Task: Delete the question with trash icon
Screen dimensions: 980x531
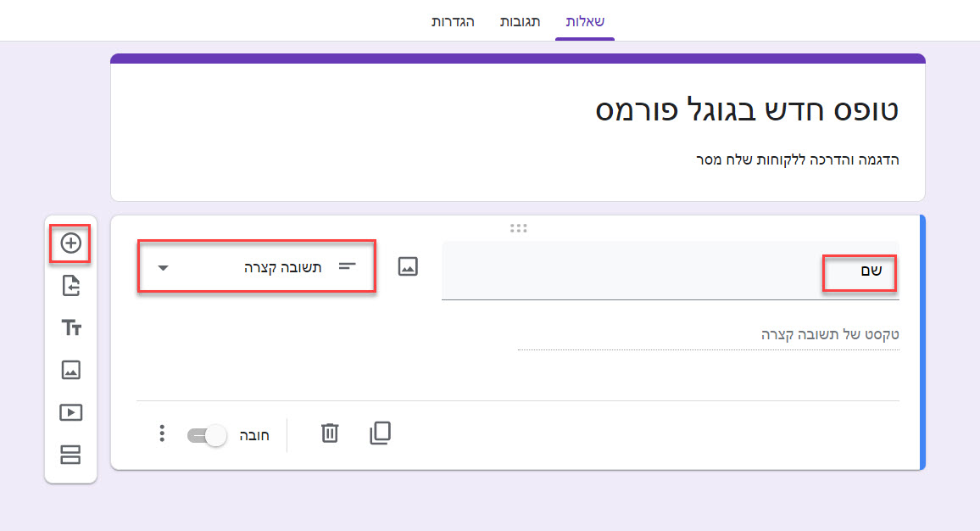Action: (x=330, y=433)
